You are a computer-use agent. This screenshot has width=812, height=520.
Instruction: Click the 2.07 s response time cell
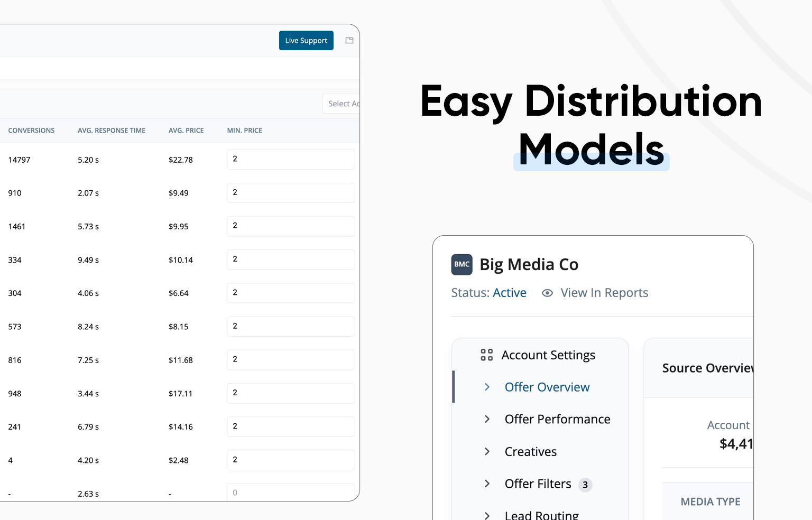pyautogui.click(x=88, y=193)
